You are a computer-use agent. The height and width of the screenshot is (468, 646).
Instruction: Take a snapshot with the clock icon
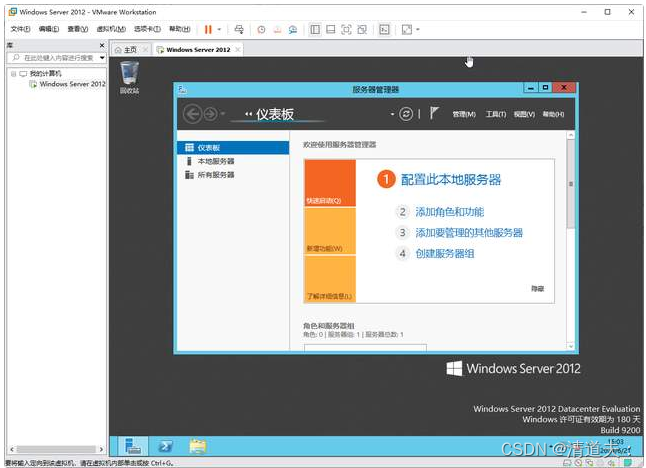261,30
